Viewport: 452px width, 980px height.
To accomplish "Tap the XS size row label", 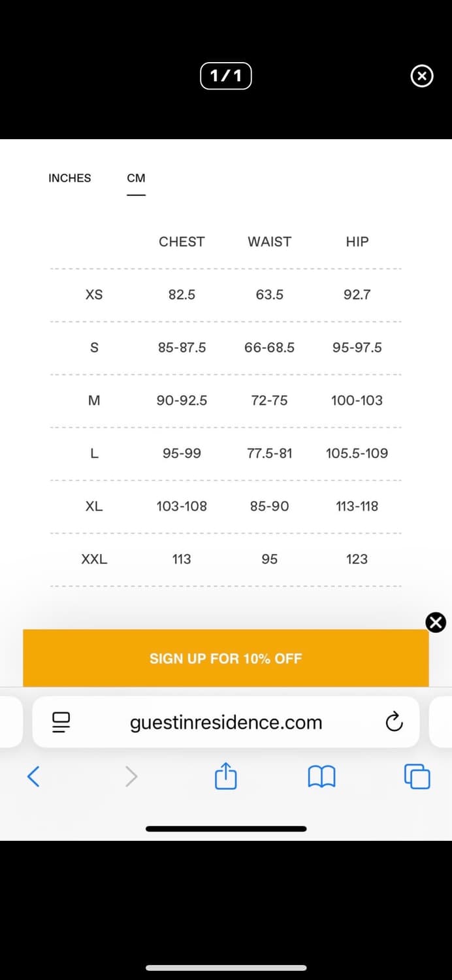I will click(94, 295).
